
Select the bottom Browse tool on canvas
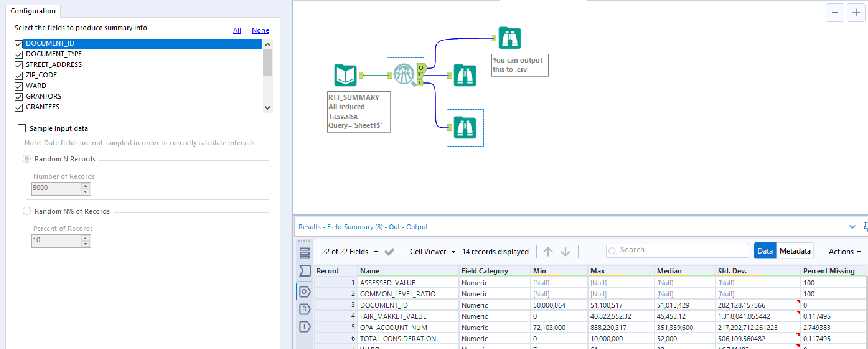(x=465, y=128)
